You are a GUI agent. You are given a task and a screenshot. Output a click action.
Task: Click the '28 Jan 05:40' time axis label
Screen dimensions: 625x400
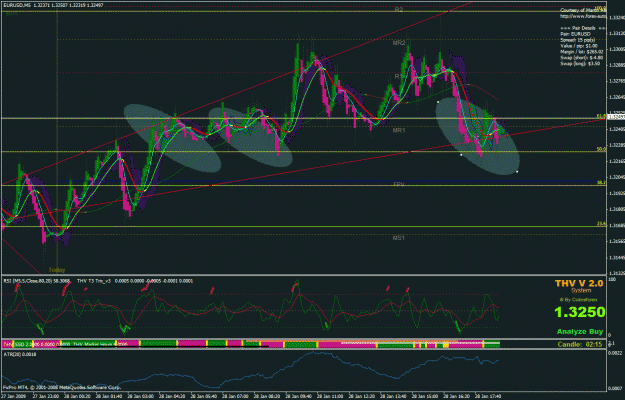203,396
